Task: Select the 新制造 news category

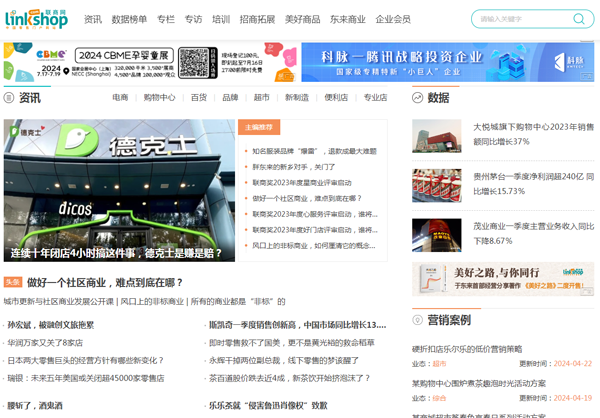Action: pyautogui.click(x=297, y=98)
